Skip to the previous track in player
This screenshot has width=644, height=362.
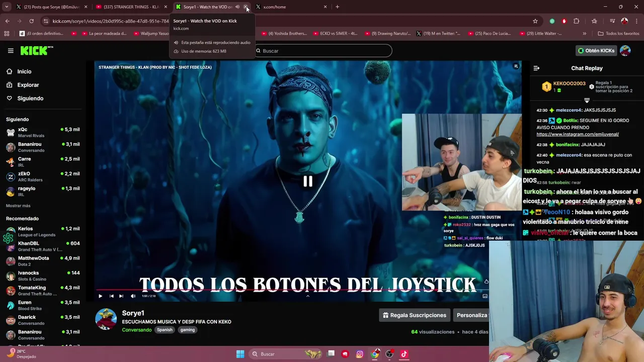click(111, 296)
